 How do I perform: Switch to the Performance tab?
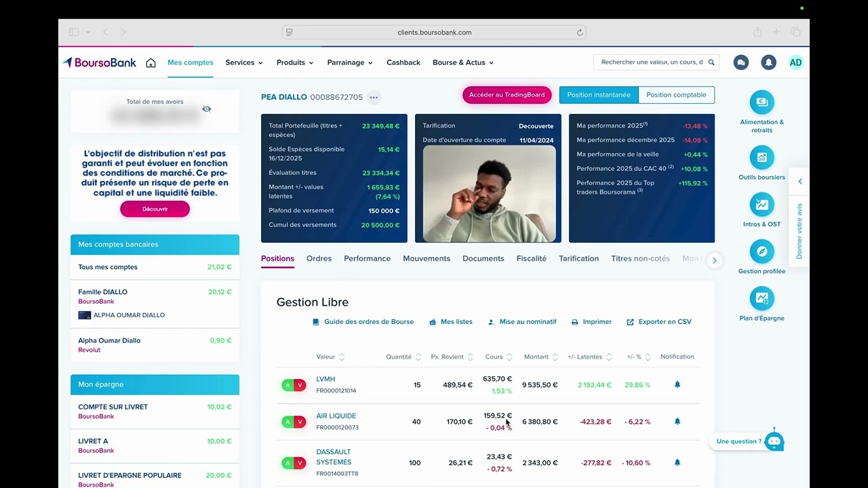[367, 258]
